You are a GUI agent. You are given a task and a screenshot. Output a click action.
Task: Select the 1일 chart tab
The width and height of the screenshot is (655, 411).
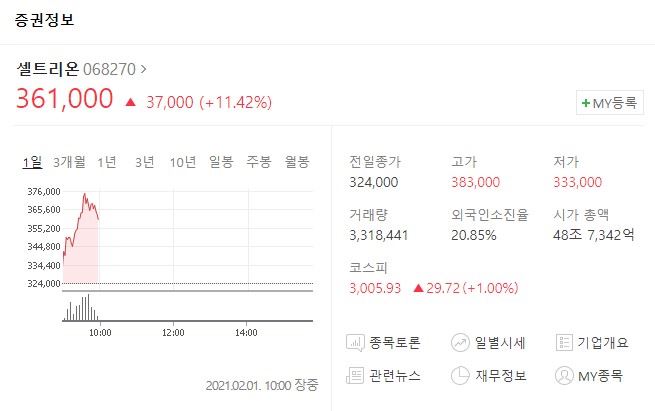[32, 162]
